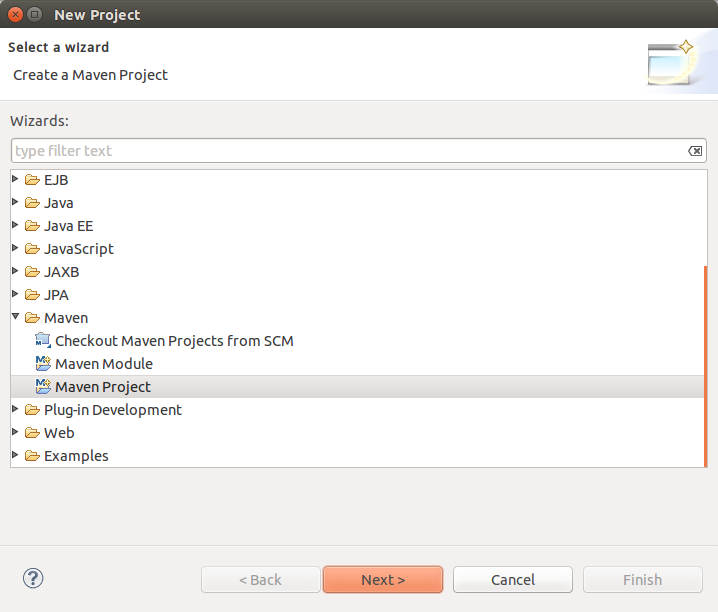
Task: Expand the Web category arrow
Action: (15, 432)
